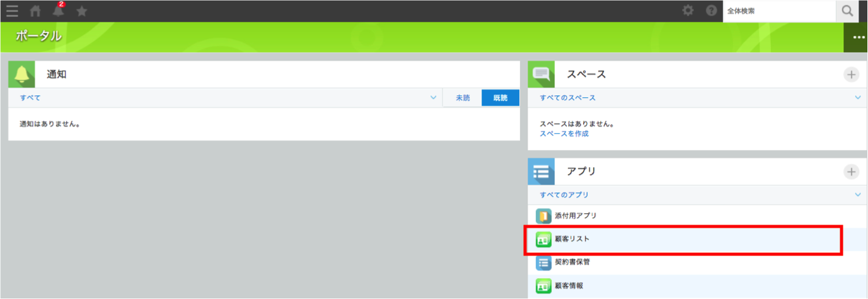Go to home via house icon

[x=36, y=11]
